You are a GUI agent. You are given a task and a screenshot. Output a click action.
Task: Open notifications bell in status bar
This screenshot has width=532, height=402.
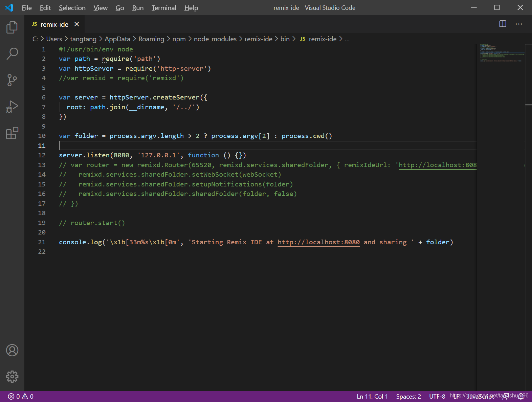[521, 396]
